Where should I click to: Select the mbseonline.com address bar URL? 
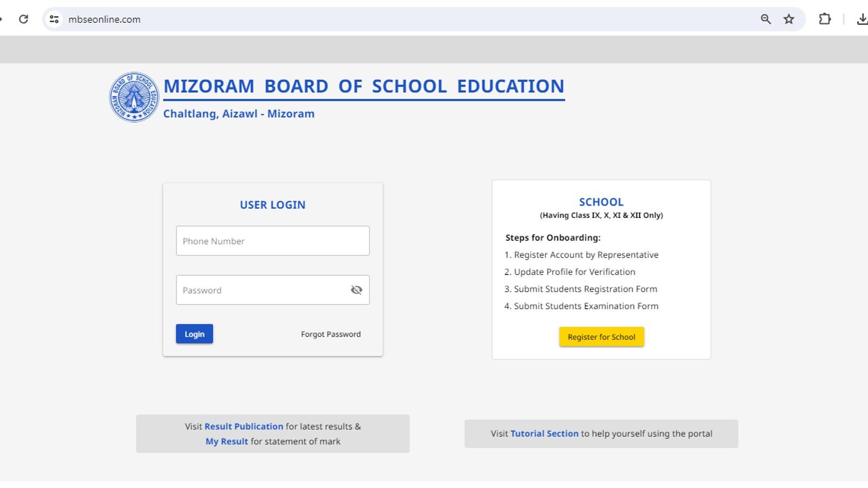tap(104, 20)
